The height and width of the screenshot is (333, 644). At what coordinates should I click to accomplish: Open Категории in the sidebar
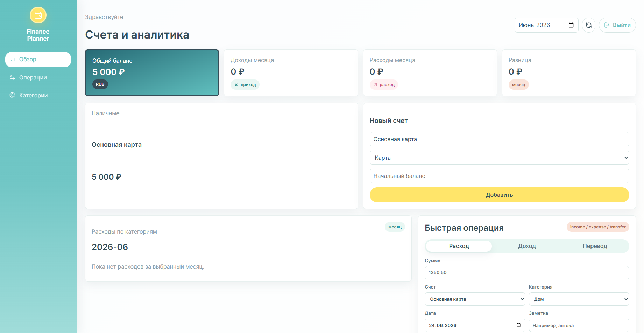coord(38,95)
